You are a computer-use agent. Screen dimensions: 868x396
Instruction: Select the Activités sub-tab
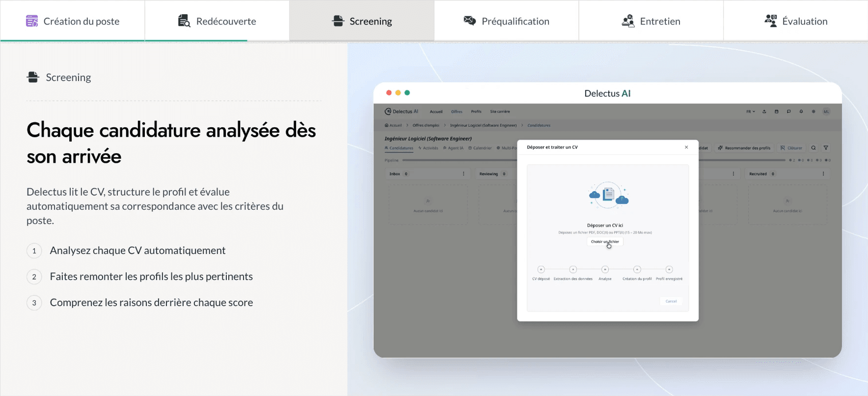428,148
